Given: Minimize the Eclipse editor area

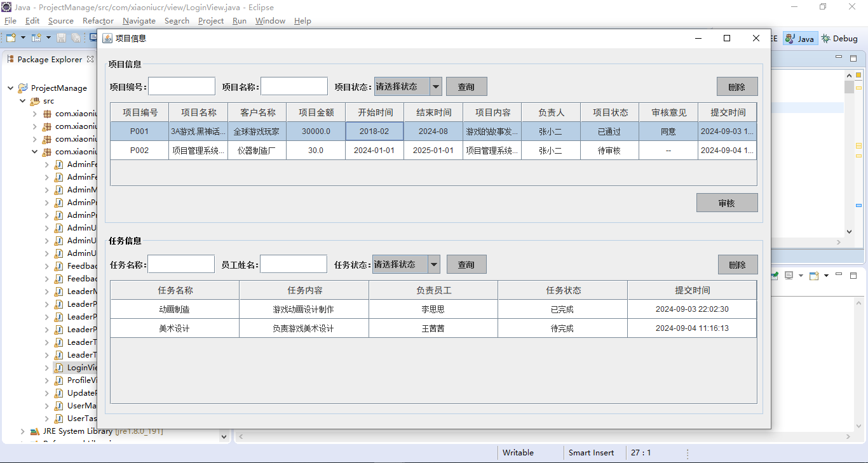Looking at the screenshot, I should coord(839,58).
